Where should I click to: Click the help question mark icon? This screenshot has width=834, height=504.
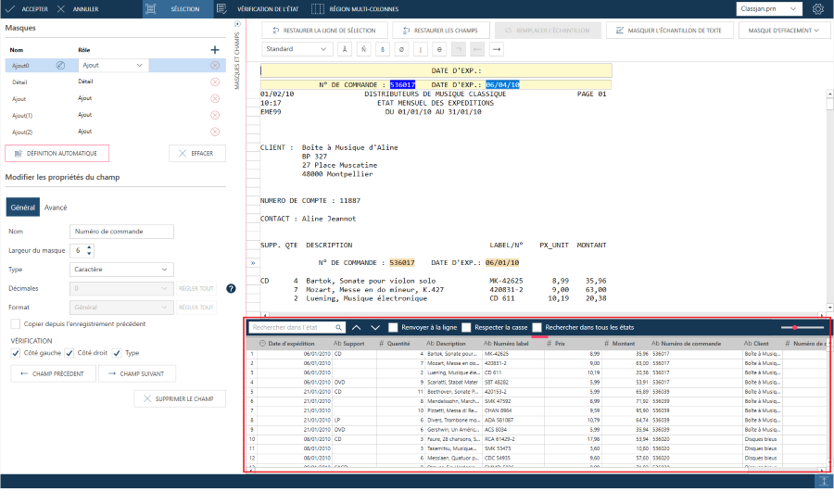[x=231, y=288]
